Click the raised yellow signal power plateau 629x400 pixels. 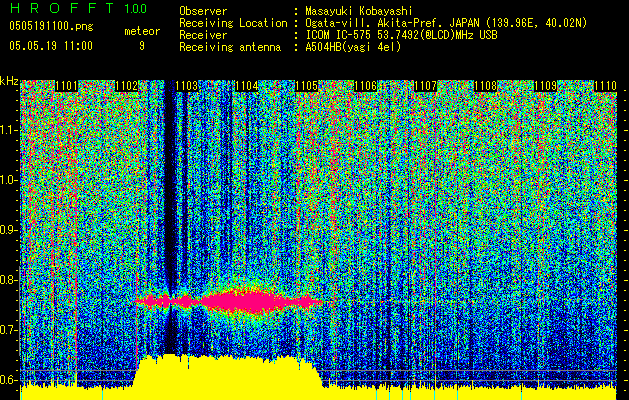click(x=229, y=375)
